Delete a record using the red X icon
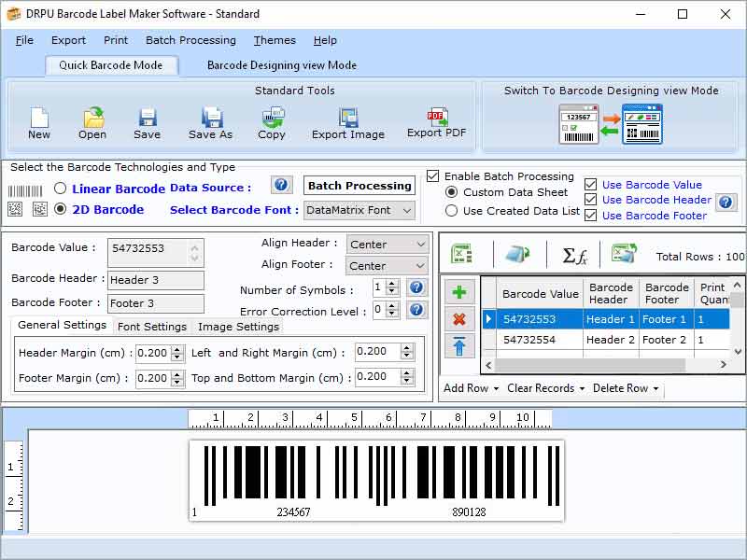Image resolution: width=747 pixels, height=560 pixels. pos(458,318)
